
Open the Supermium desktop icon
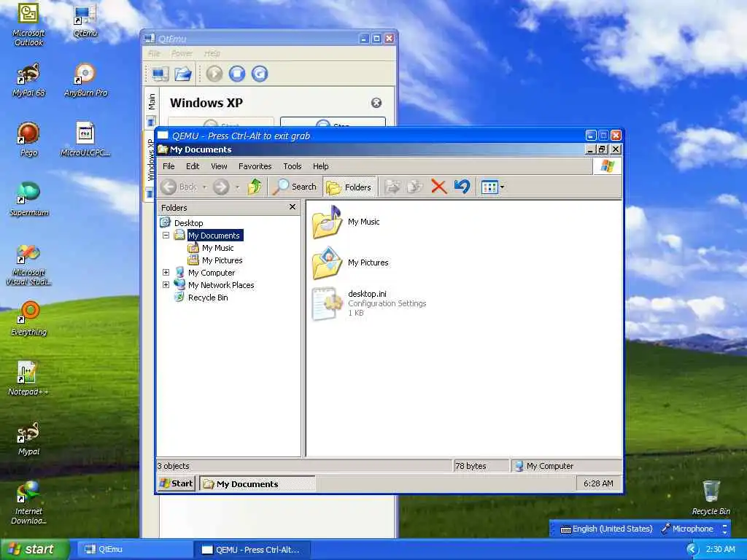click(28, 200)
